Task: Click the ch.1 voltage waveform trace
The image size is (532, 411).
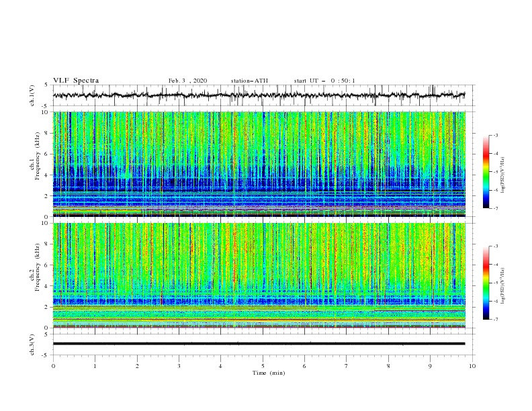Action: pyautogui.click(x=259, y=95)
